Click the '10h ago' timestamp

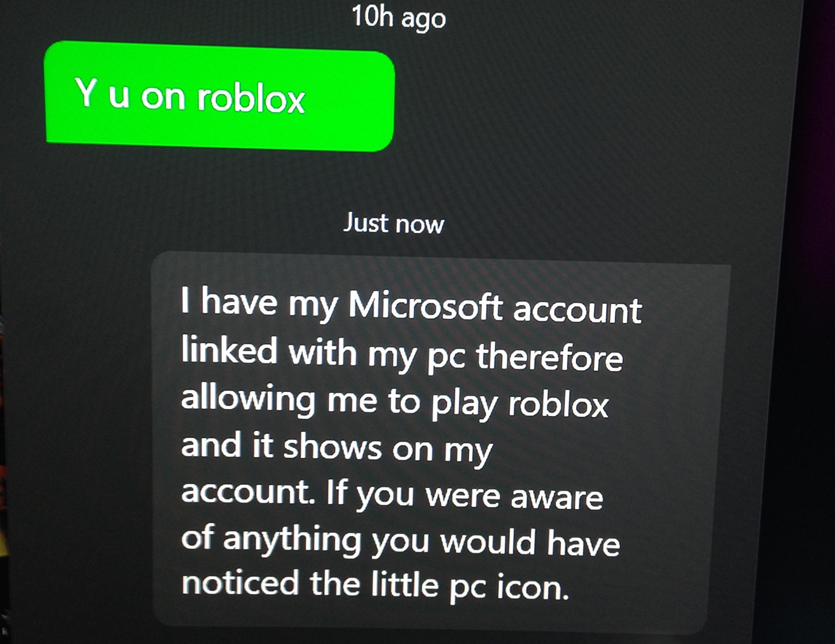tap(399, 17)
